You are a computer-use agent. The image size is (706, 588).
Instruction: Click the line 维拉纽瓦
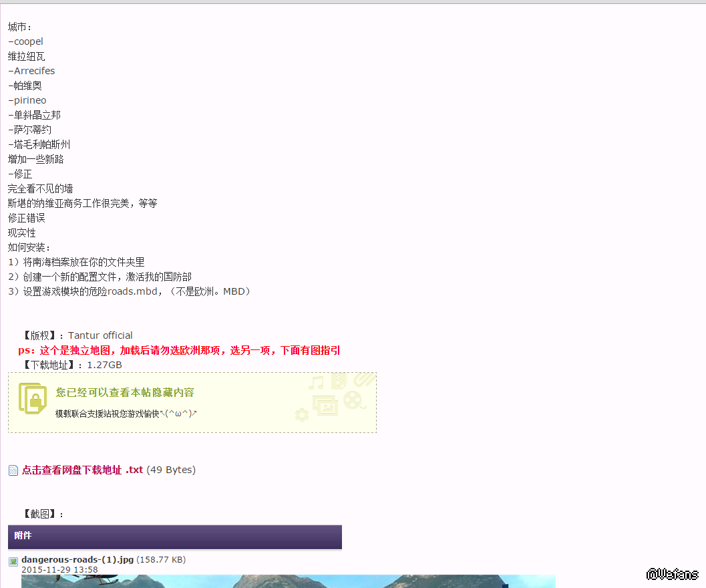(27, 56)
